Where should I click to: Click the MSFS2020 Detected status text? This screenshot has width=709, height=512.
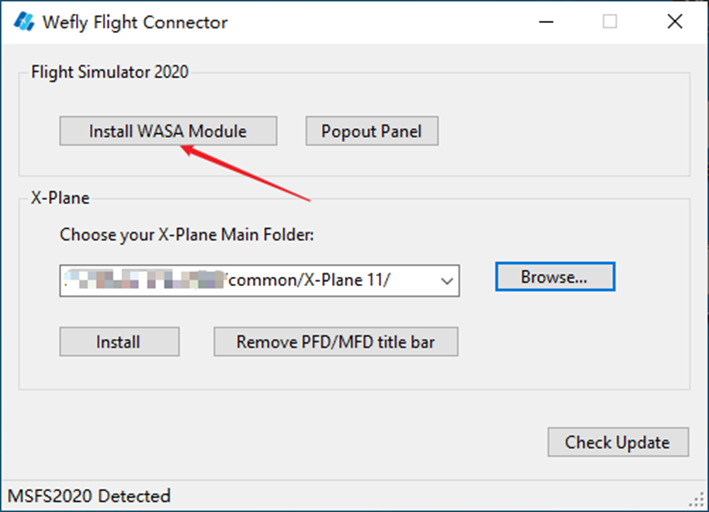[x=89, y=496]
